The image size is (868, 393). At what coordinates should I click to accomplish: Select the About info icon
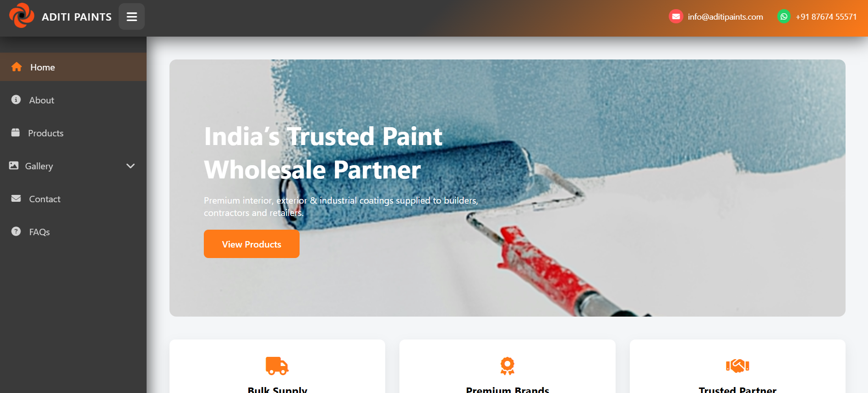(x=16, y=99)
